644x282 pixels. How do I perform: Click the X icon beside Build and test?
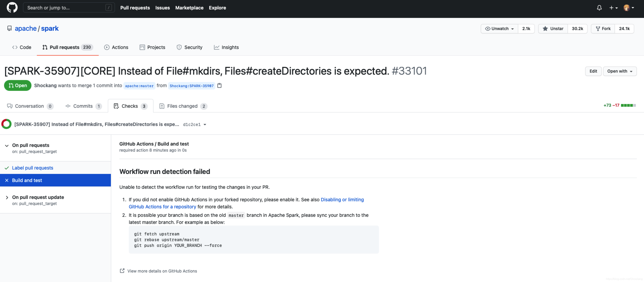[x=7, y=180]
